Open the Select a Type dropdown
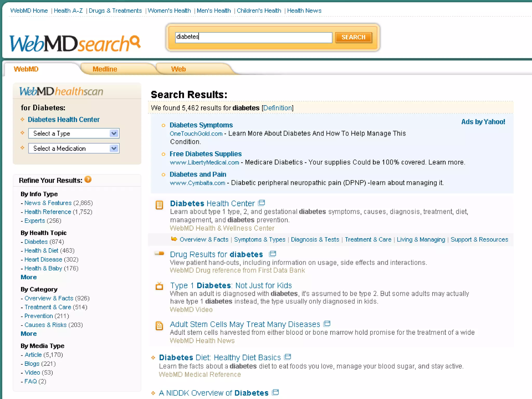The width and height of the screenshot is (532, 399). pyautogui.click(x=74, y=134)
